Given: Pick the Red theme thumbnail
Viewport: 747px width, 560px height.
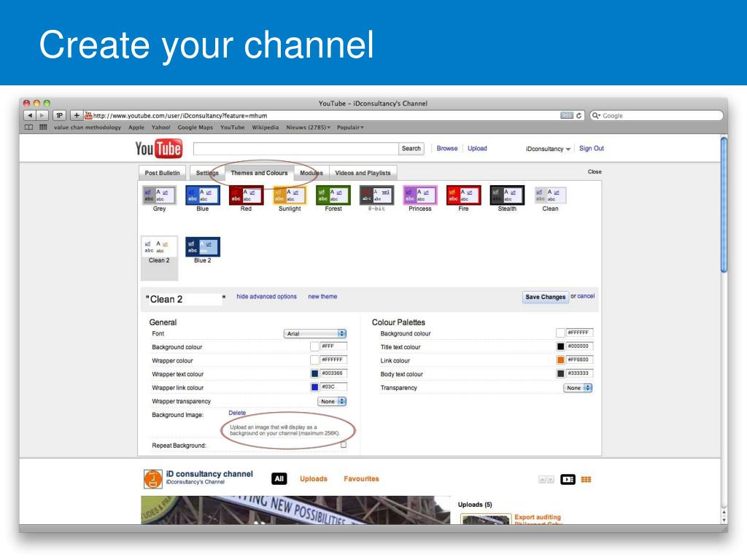Looking at the screenshot, I should [246, 195].
